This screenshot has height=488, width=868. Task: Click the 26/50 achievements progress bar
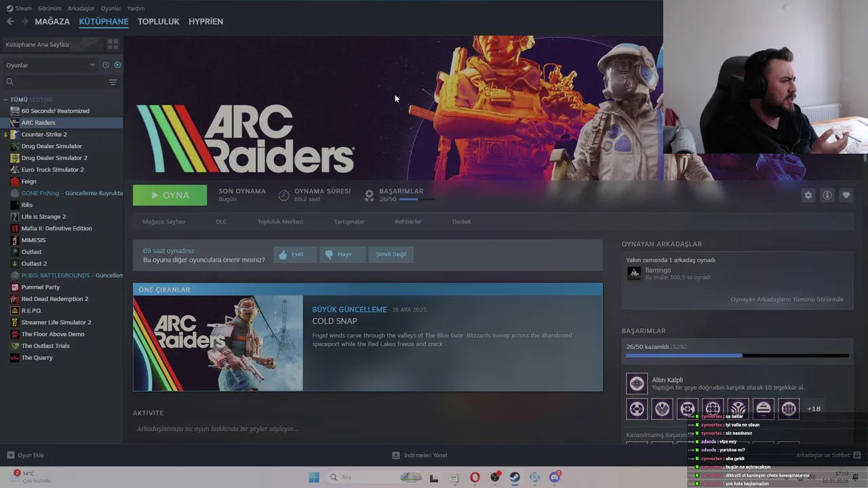pos(737,355)
